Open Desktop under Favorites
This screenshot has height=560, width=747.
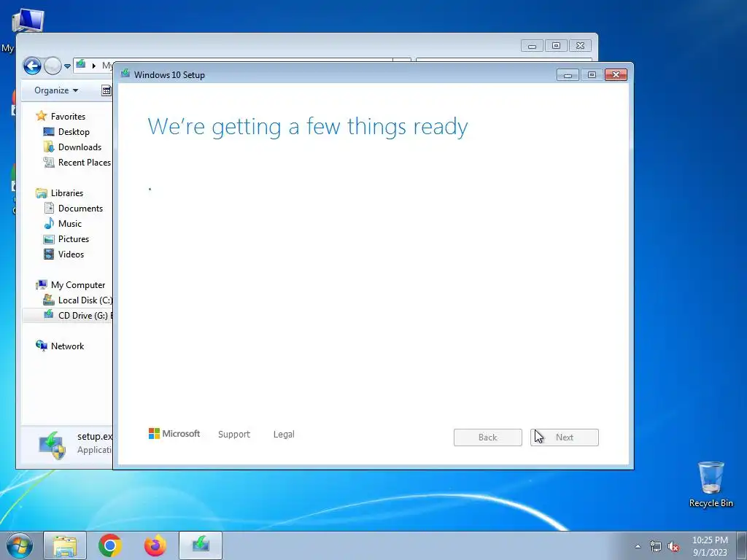74,132
